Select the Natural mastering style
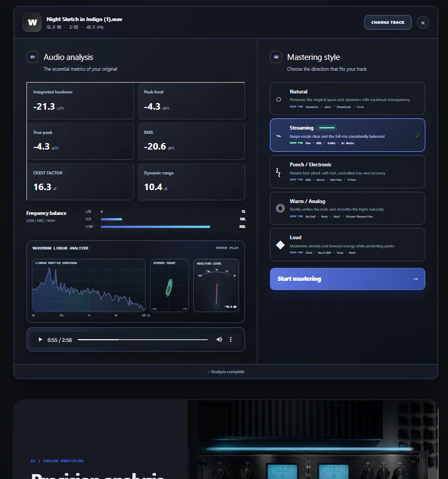This screenshot has height=479, width=448. coord(348,99)
